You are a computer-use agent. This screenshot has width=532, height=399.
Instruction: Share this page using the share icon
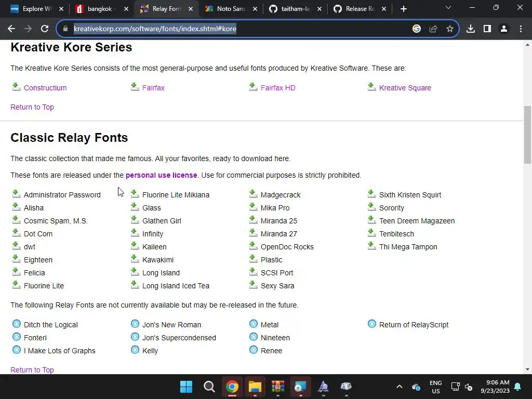[x=433, y=29]
